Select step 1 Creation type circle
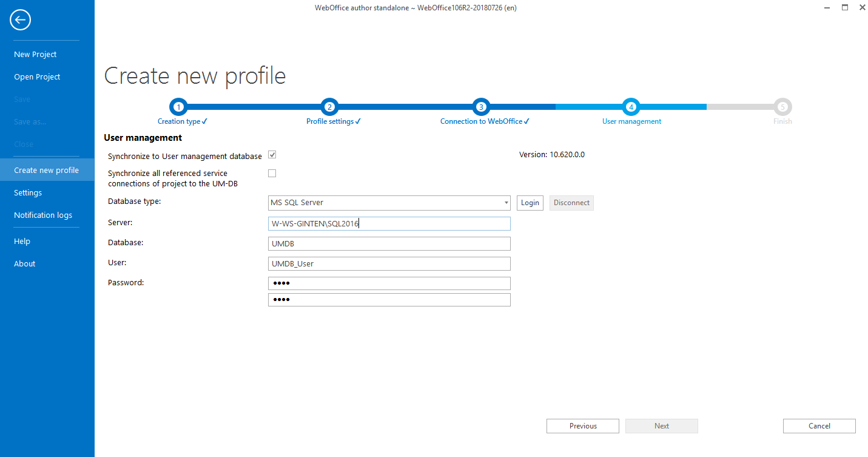 tap(178, 106)
